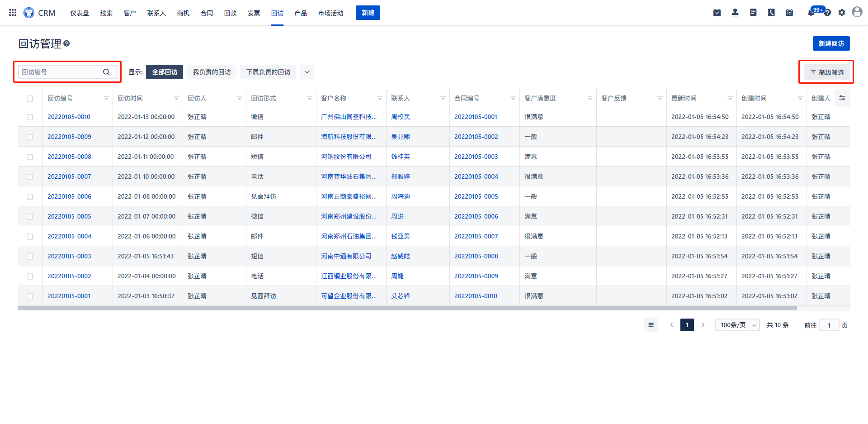Toggle the select-all header checkbox
868x424 pixels.
tap(30, 99)
